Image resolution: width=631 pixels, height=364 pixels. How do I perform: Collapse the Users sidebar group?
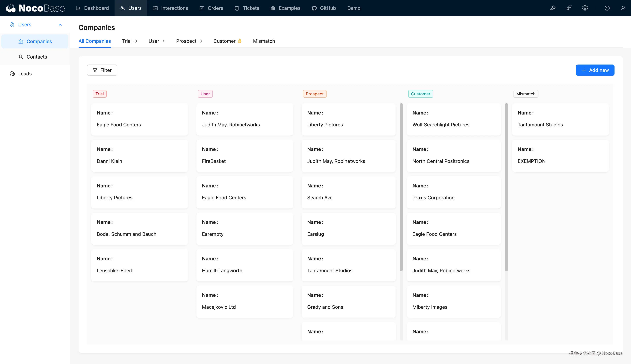tap(60, 25)
